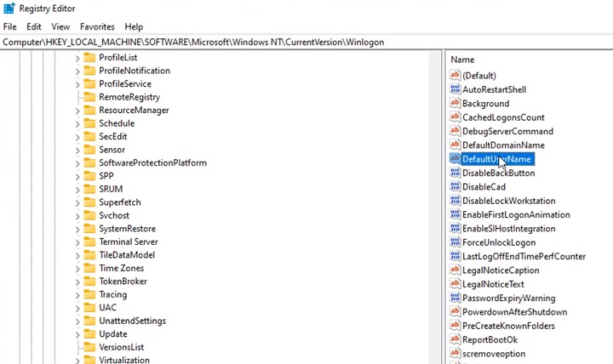
Task: Select the PasswordExpiryWarning value
Action: click(x=508, y=298)
